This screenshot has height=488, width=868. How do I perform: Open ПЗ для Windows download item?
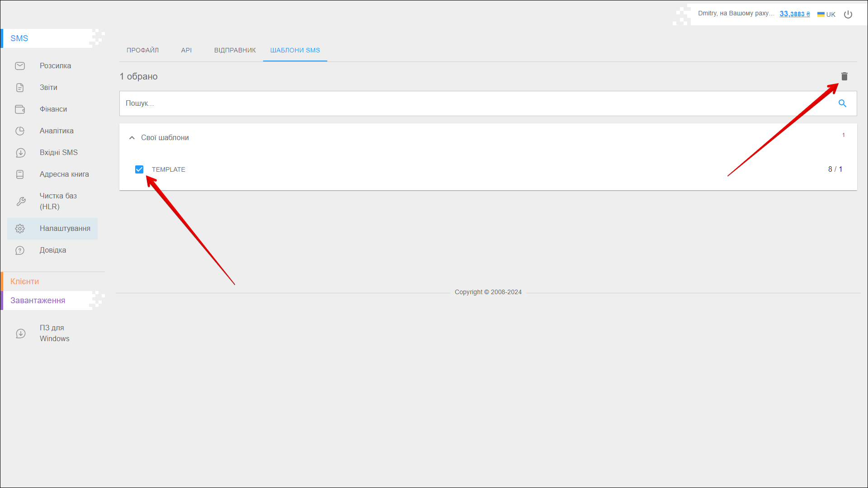point(54,333)
